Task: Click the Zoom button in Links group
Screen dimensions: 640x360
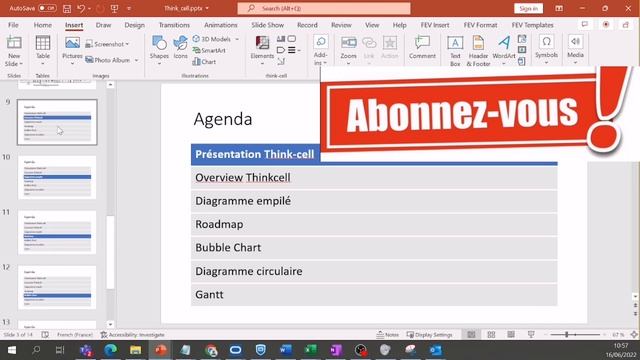Action: [x=348, y=50]
